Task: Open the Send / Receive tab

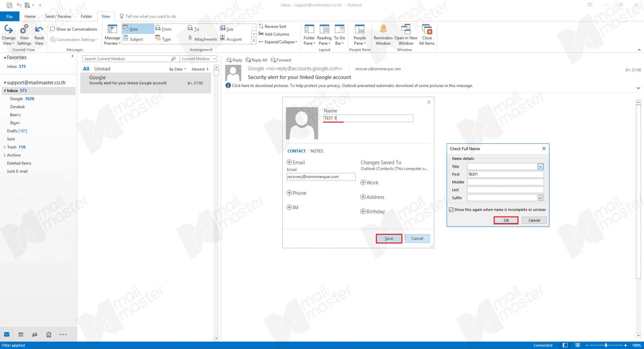Action: pyautogui.click(x=58, y=17)
